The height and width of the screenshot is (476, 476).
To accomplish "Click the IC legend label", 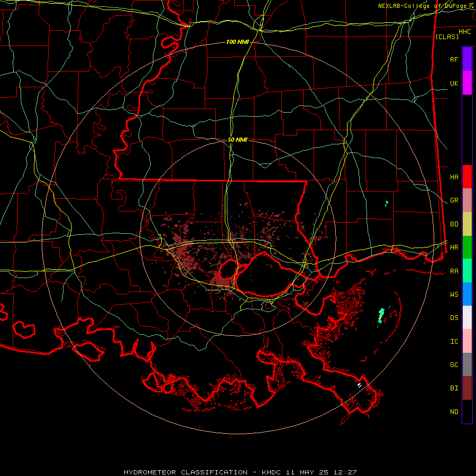I will tap(454, 342).
